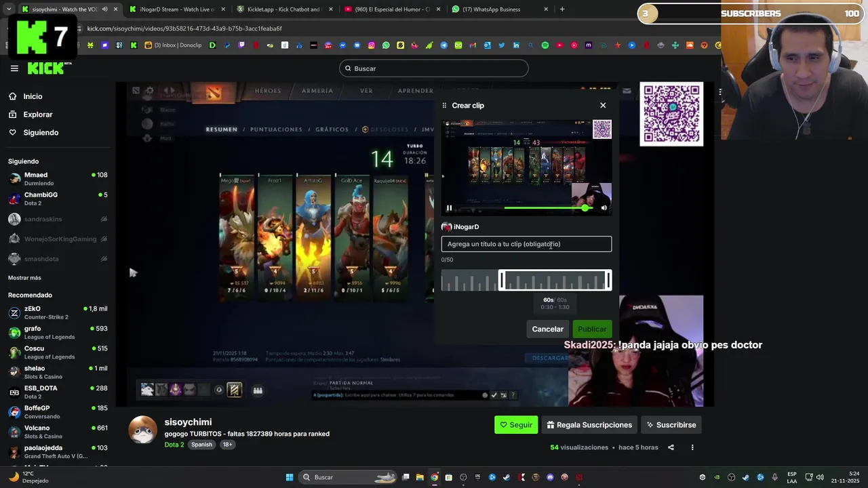Click the left trim handle on clip timeline
Screen dimensions: 868x488
coord(502,281)
